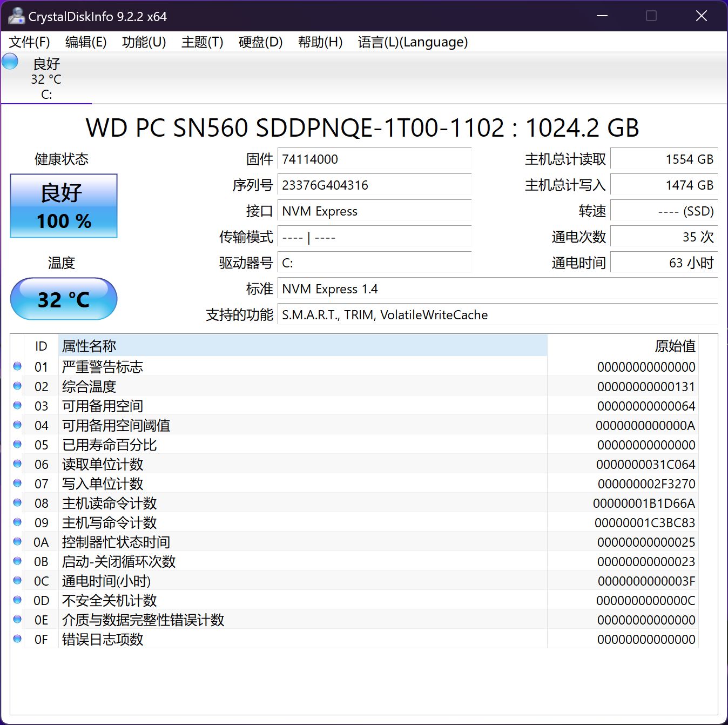Click the host total writes value 1474 GB

664,185
